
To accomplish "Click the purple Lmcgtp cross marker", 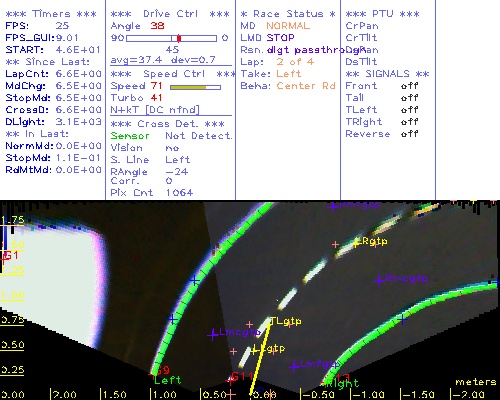I will pyautogui.click(x=213, y=334).
